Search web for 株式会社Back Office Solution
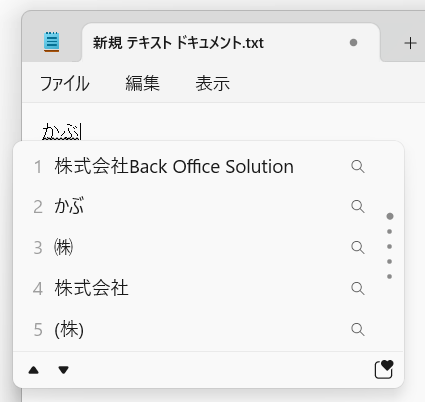This screenshot has width=425, height=402. coord(358,166)
